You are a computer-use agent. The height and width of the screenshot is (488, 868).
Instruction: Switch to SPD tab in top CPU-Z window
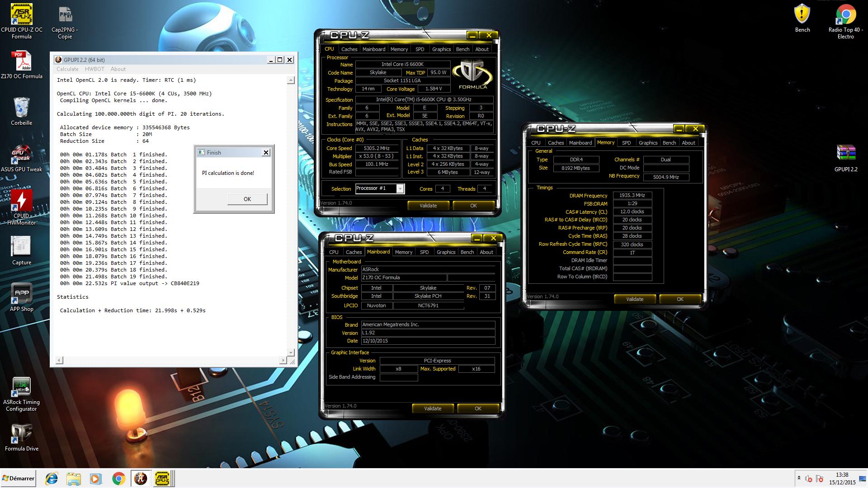click(420, 49)
